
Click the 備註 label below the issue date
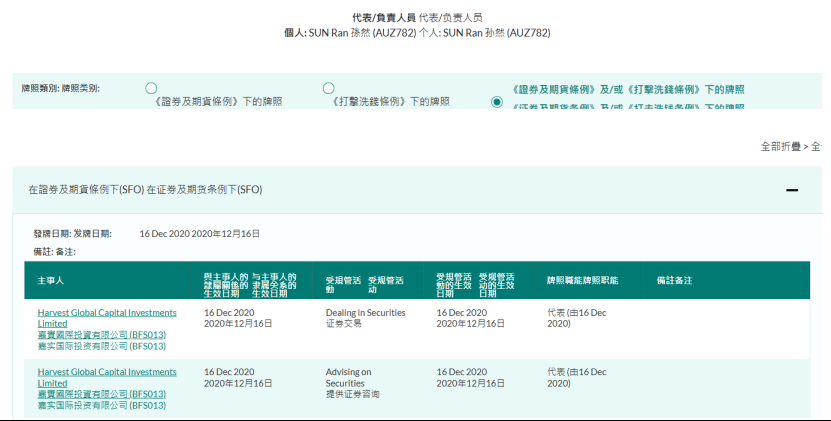(x=43, y=252)
